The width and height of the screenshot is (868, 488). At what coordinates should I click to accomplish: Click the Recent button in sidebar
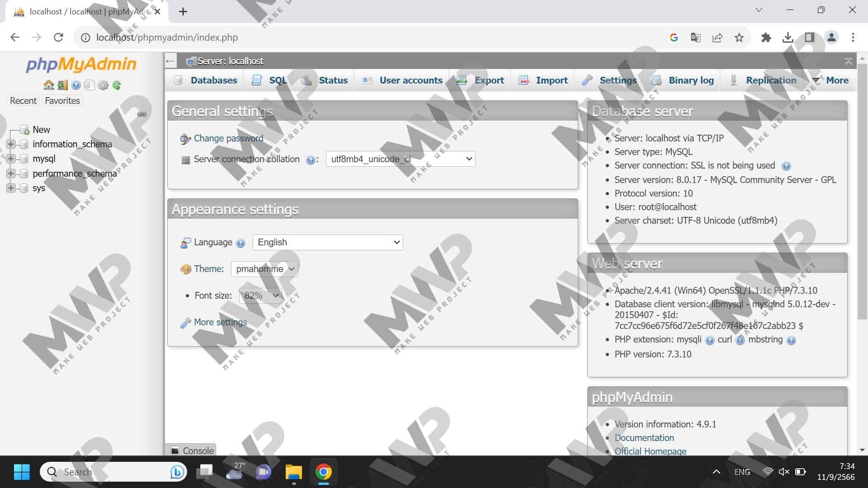[23, 101]
